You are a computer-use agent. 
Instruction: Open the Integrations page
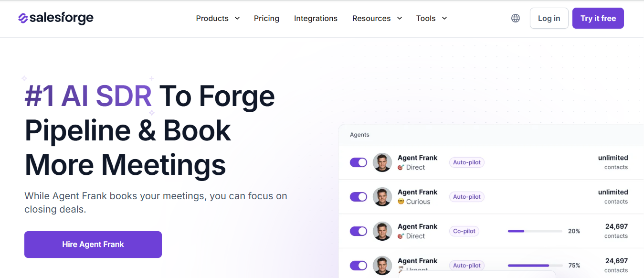316,18
